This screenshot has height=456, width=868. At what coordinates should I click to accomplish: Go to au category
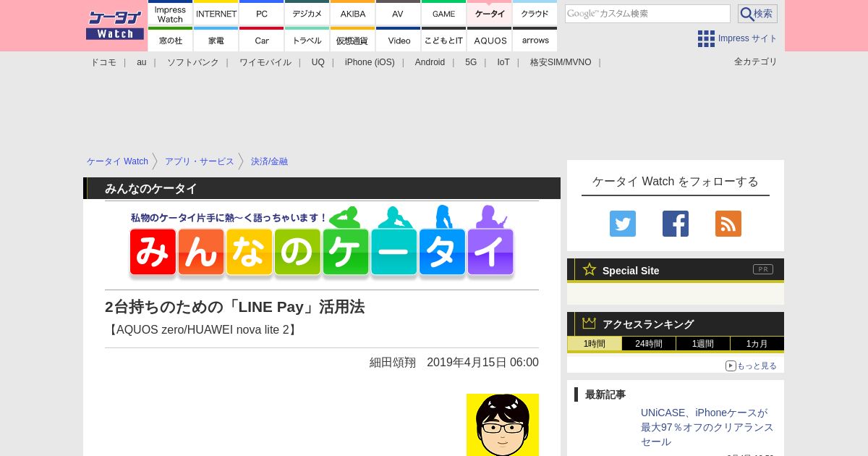point(142,62)
